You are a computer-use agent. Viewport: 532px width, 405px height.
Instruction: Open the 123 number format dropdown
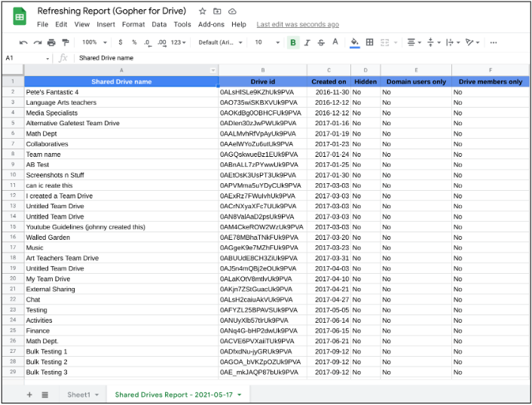(178, 42)
